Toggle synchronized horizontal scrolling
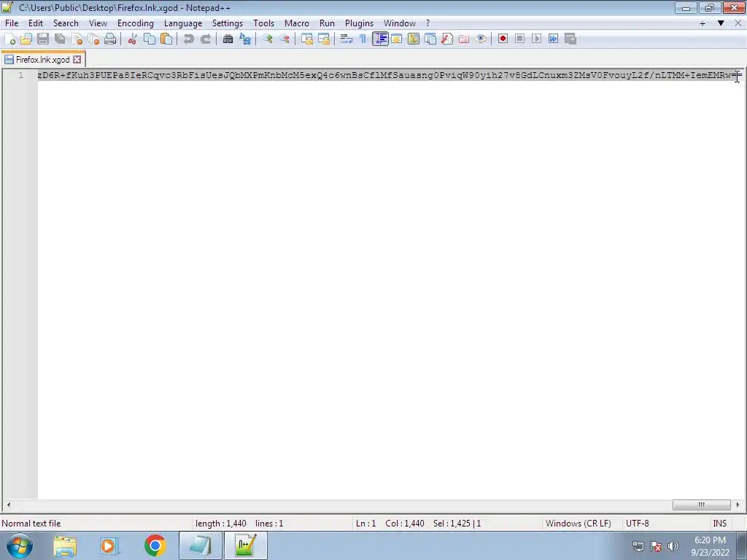This screenshot has width=747, height=560. click(x=324, y=39)
